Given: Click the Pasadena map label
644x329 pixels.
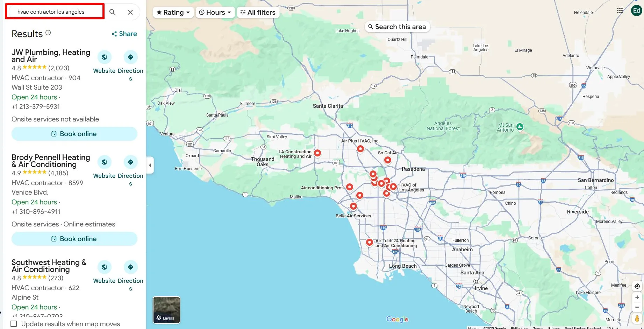Looking at the screenshot, I should [413, 169].
